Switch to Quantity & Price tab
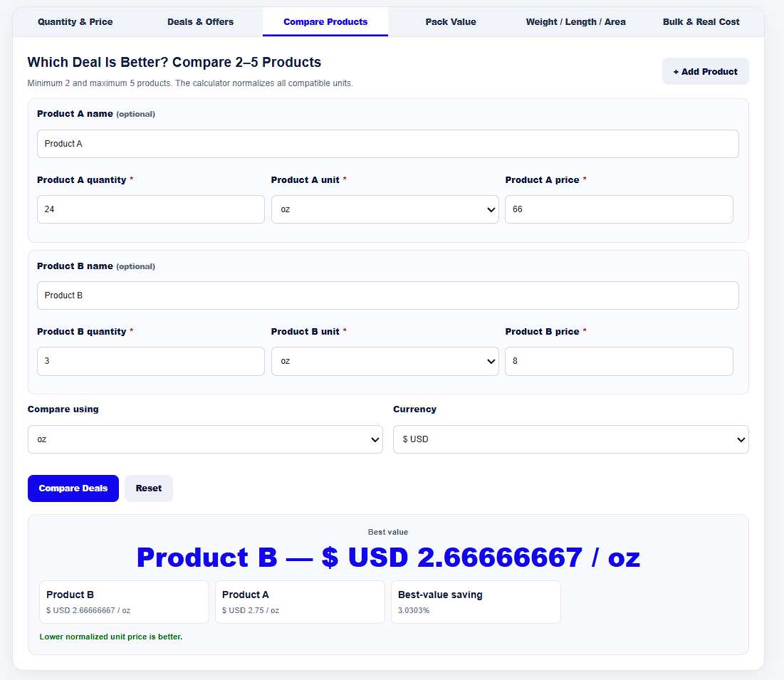The width and height of the screenshot is (784, 680). (75, 21)
